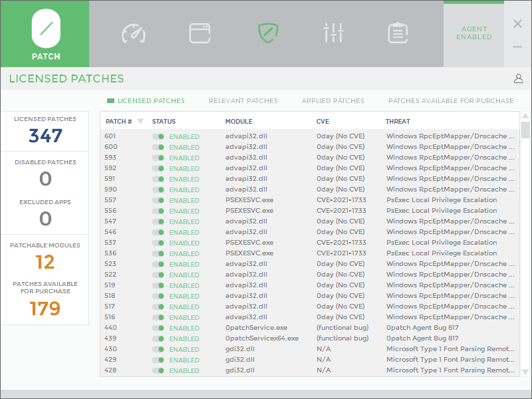
Task: Toggle patch 440 enabled switch
Action: 158,328
